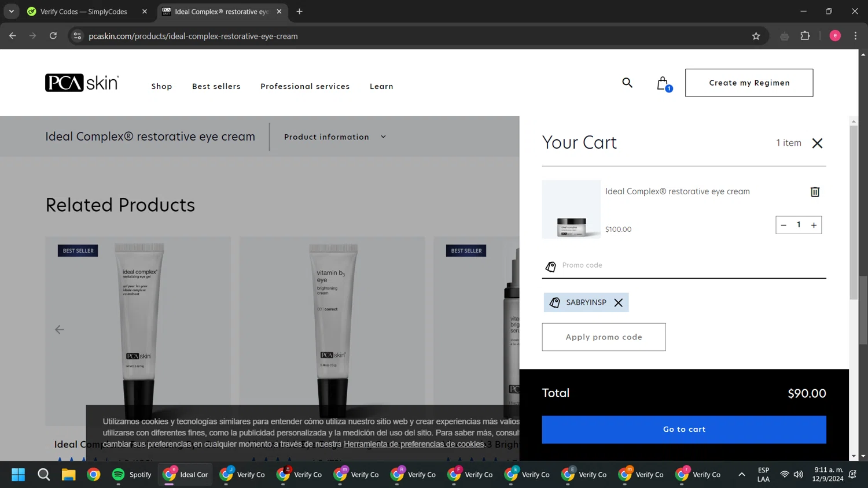The height and width of the screenshot is (488, 868).
Task: Click Create my Regimen button
Action: (x=749, y=83)
